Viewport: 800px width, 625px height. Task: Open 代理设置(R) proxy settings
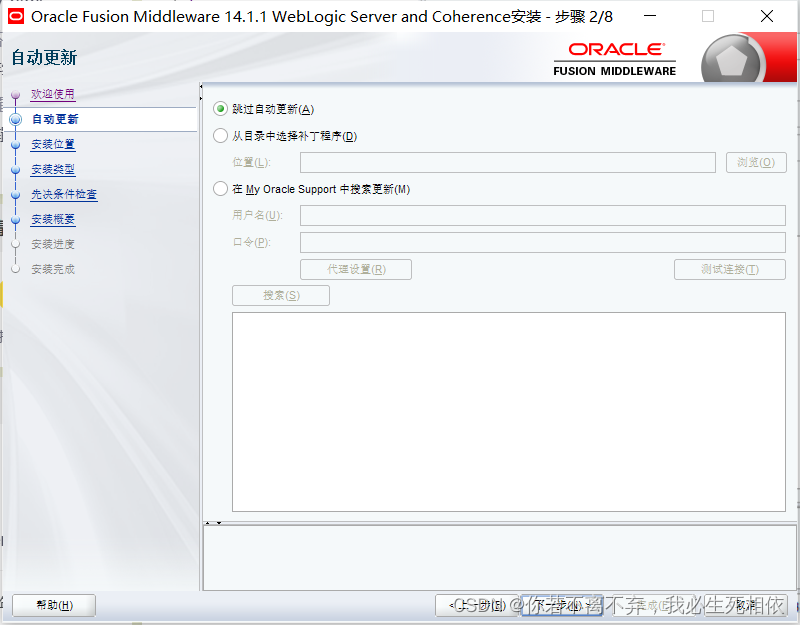[x=356, y=269]
